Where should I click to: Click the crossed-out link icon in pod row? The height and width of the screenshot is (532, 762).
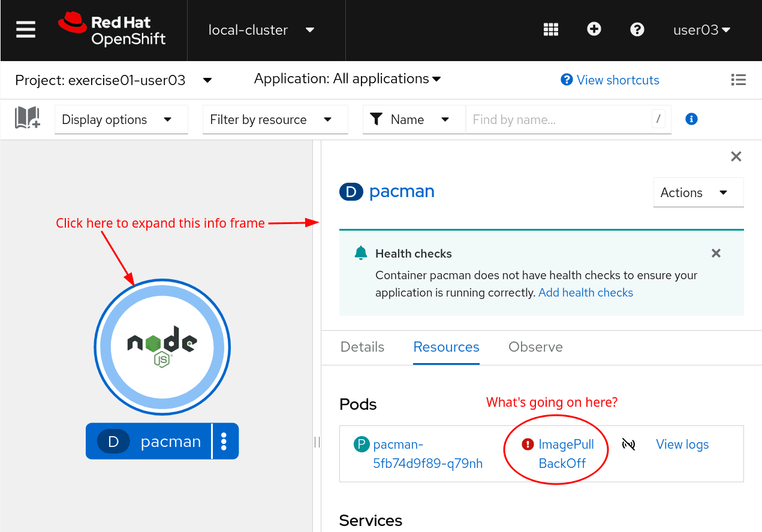[628, 445]
